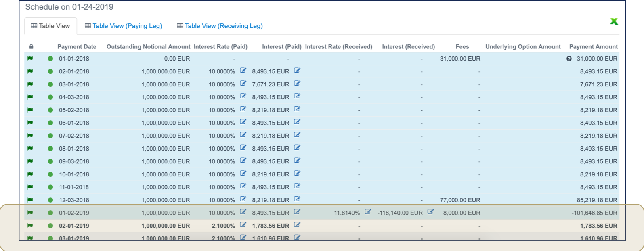The image size is (644, 251).
Task: Click payment date 07-02-2018
Action: click(74, 136)
